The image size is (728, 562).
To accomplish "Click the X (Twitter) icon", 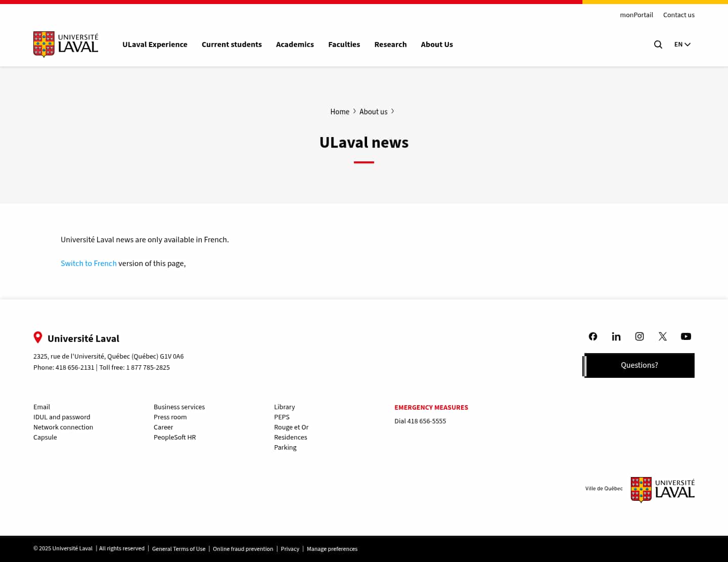I will [x=662, y=336].
